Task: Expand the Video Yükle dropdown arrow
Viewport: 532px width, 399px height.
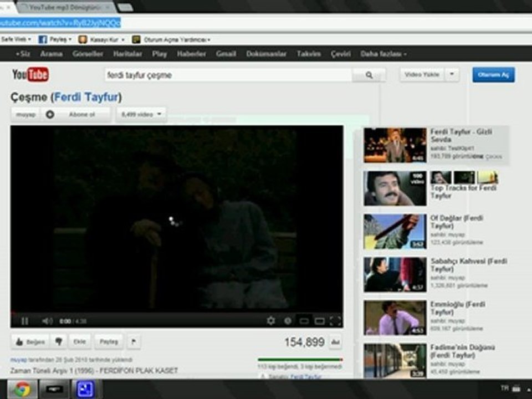Action: coord(452,75)
